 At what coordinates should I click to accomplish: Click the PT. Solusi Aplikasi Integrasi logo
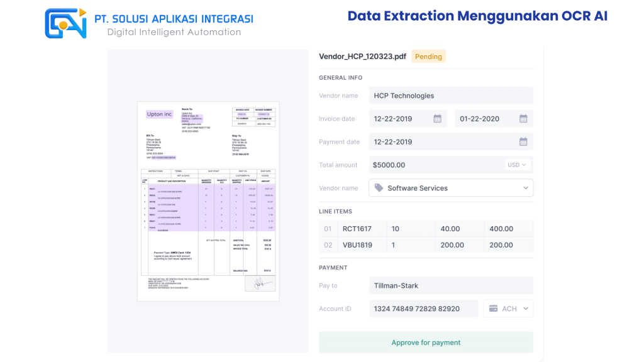65,23
